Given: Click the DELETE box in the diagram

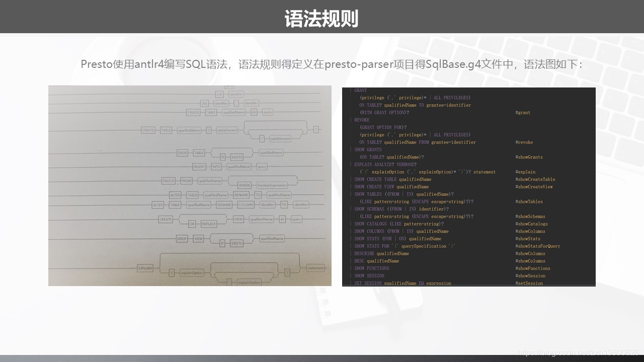Looking at the screenshot, I should point(169,180).
